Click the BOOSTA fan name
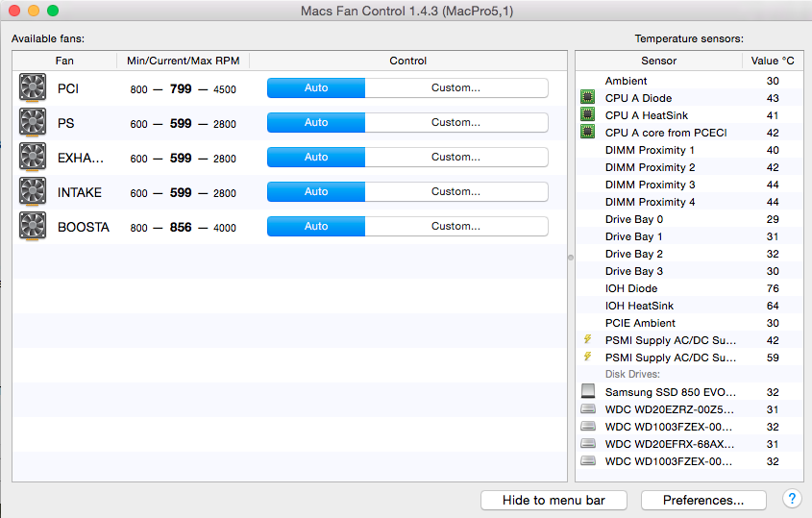Screen dimensions: 812x518 84,227
